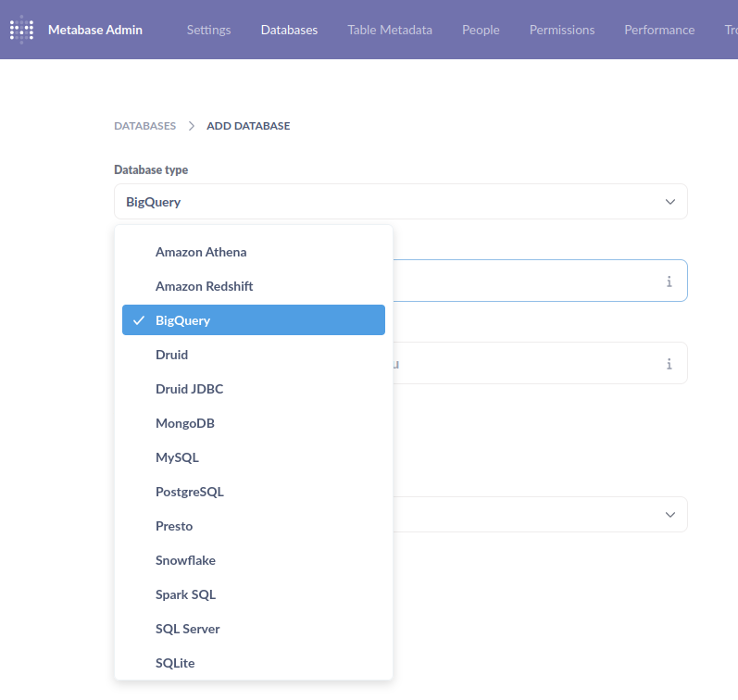Click the Metabase logo icon

[x=21, y=30]
